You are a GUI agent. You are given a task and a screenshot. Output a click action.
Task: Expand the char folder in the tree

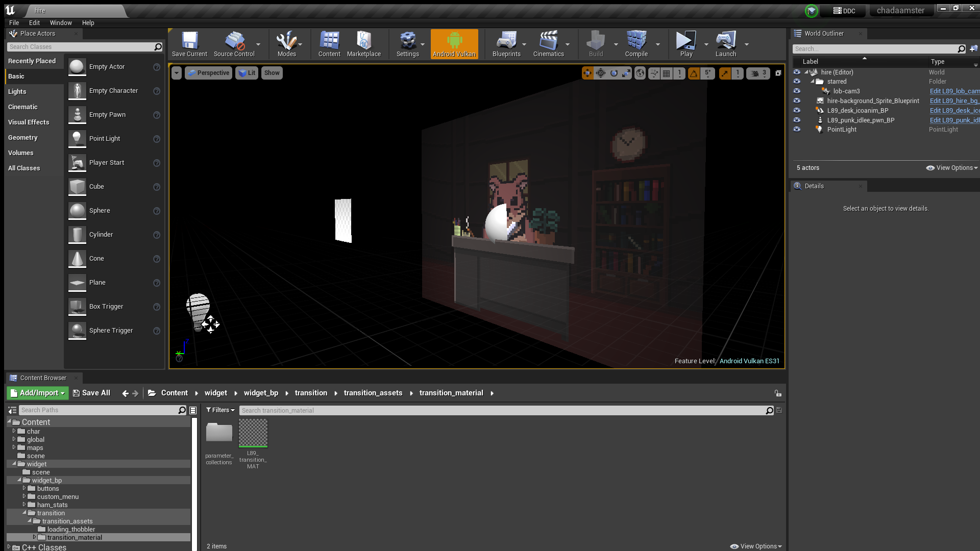14,431
